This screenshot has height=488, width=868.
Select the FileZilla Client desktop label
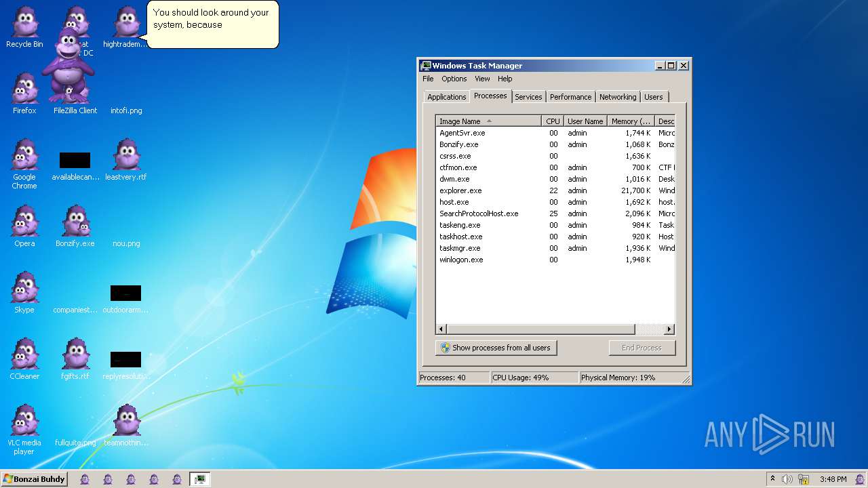pos(75,110)
